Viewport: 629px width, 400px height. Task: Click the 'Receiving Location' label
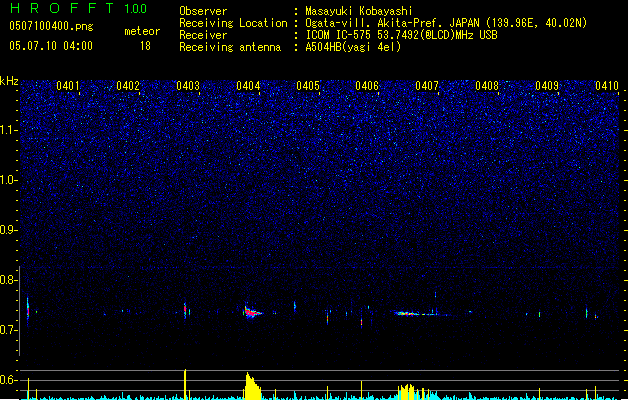click(233, 23)
